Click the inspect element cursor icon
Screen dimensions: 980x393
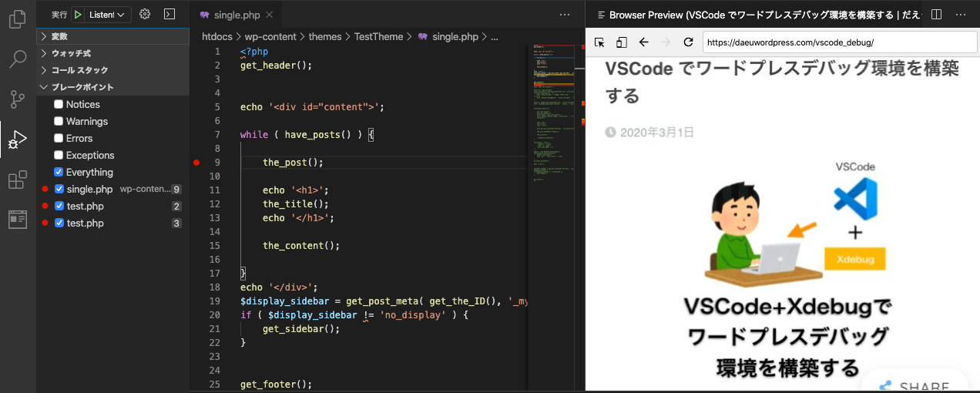click(600, 42)
